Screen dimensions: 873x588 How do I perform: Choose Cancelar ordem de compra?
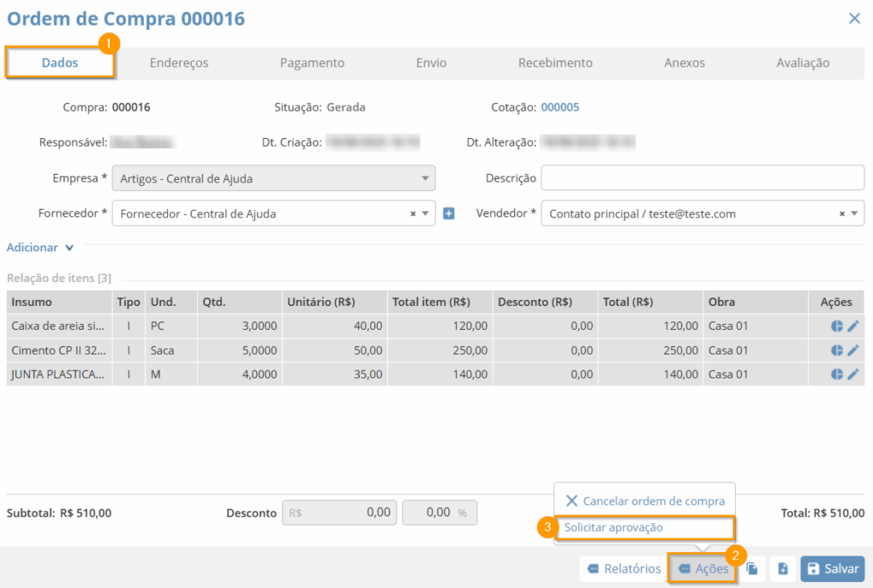pyautogui.click(x=645, y=501)
